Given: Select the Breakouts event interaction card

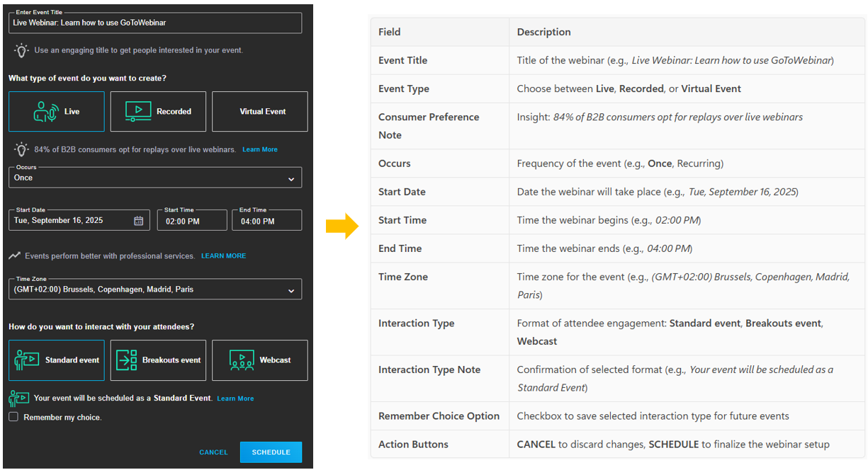Looking at the screenshot, I should tap(158, 360).
